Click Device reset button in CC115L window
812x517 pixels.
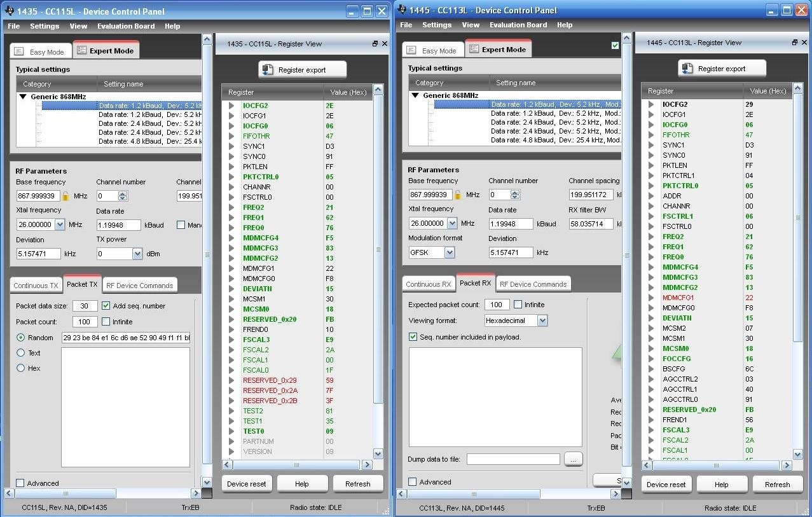click(x=247, y=484)
